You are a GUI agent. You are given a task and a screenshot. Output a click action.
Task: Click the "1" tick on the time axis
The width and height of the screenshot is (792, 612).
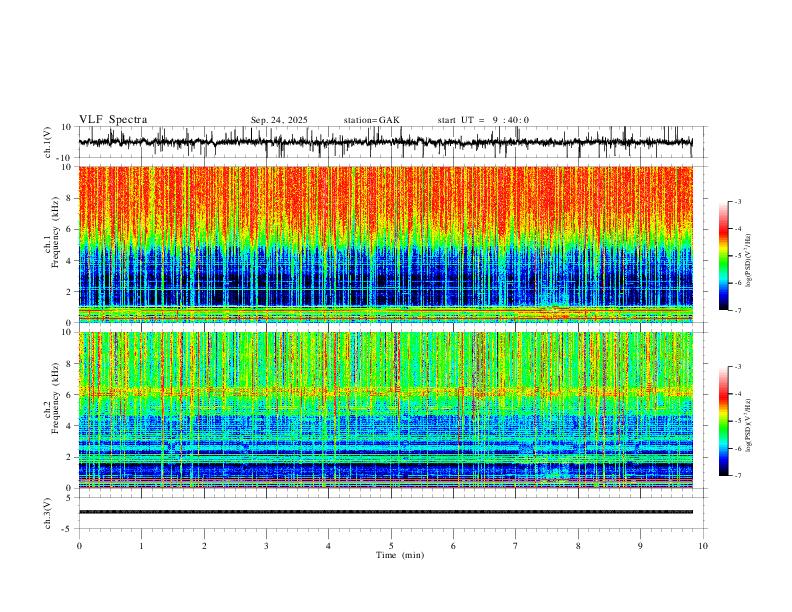[x=141, y=546]
